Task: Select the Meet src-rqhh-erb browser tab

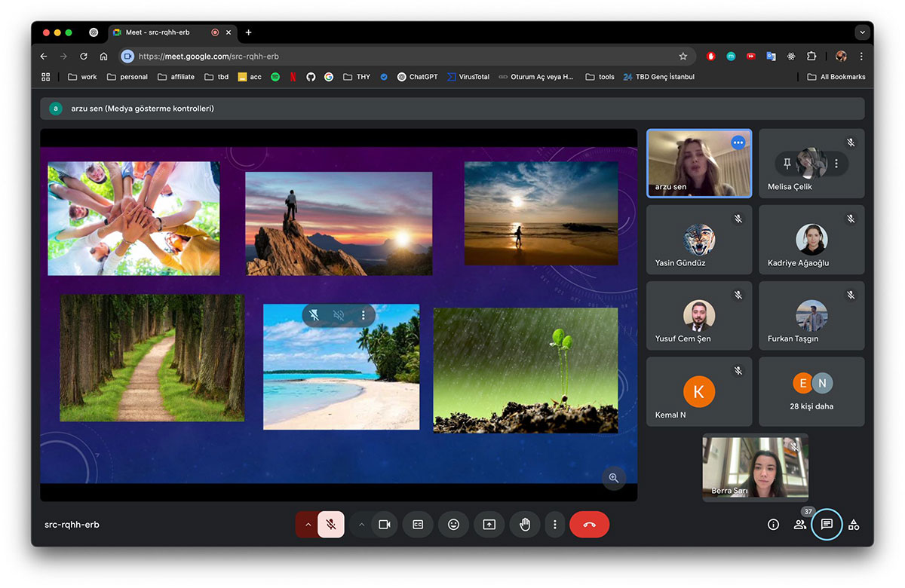Action: click(x=158, y=32)
